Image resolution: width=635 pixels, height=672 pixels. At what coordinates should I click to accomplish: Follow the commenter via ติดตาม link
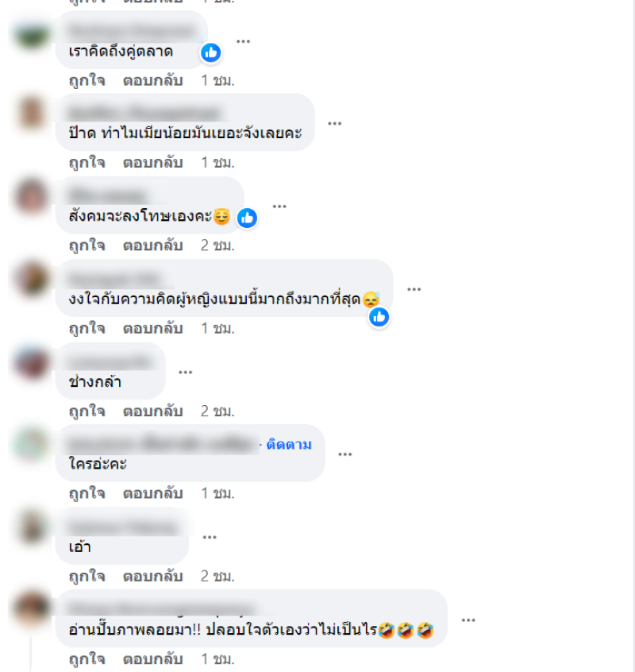pyautogui.click(x=289, y=445)
